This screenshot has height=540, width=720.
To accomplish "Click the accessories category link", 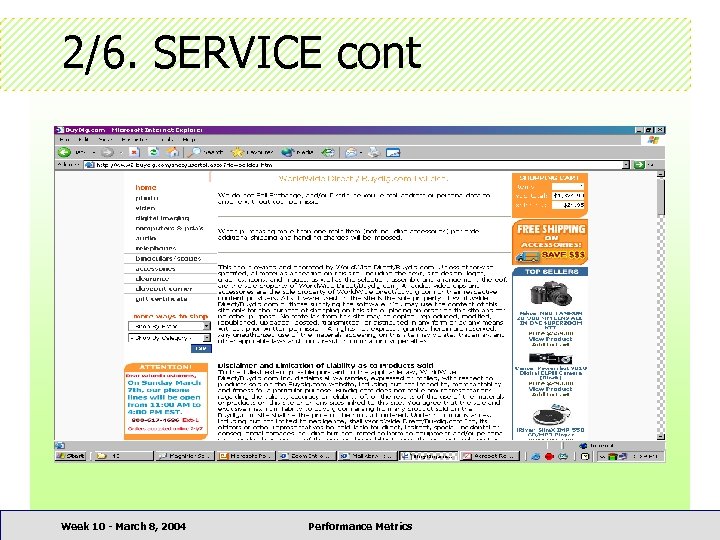I will (155, 269).
